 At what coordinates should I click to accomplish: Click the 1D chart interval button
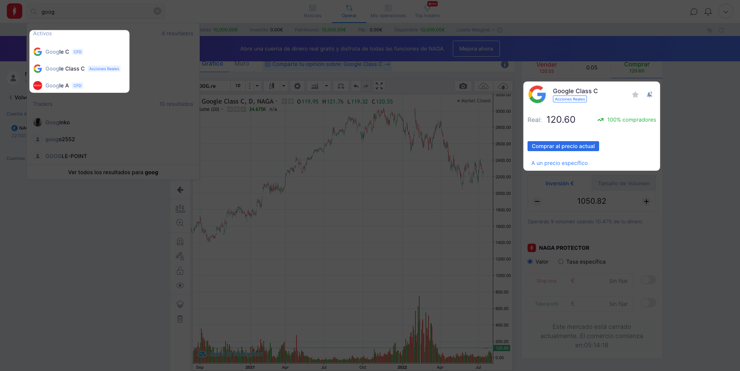[x=238, y=86]
